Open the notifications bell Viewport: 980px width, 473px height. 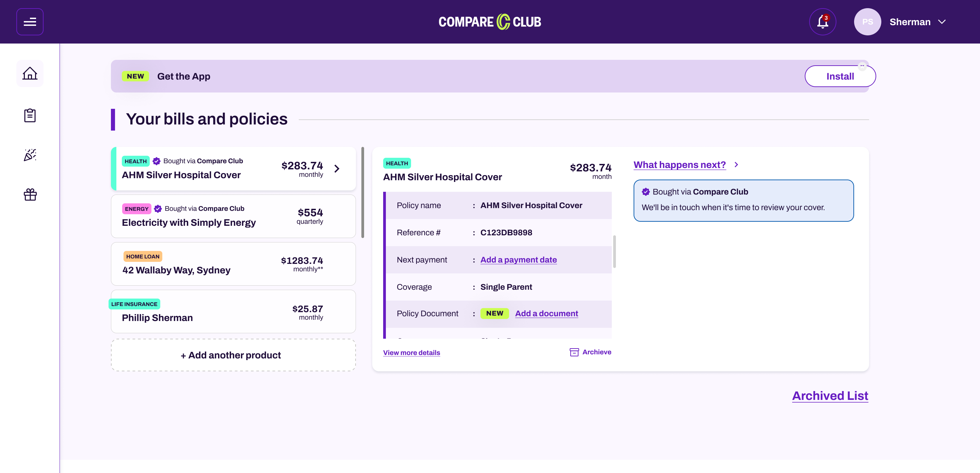tap(822, 22)
